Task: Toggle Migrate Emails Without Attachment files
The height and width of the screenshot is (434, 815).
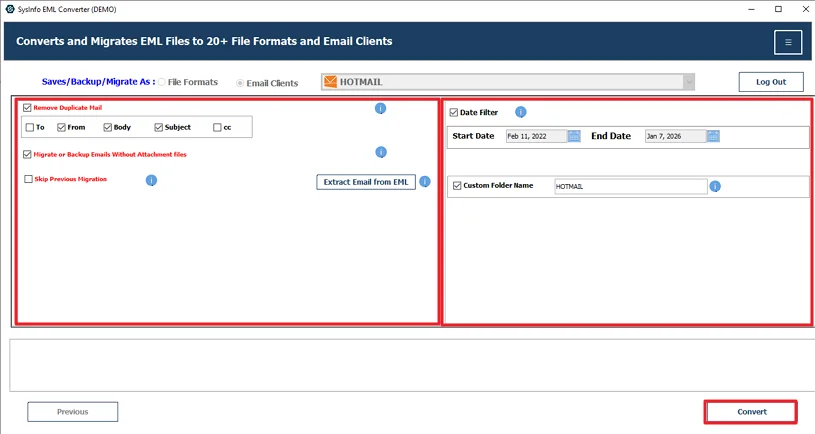Action: [x=27, y=154]
